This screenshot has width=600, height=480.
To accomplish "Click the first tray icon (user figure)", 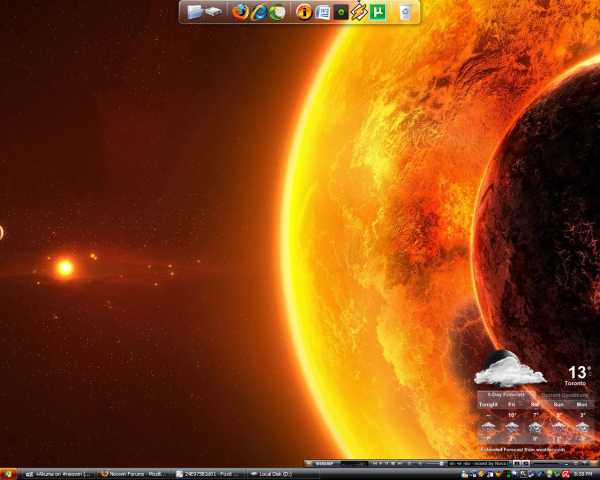I will tap(465, 474).
